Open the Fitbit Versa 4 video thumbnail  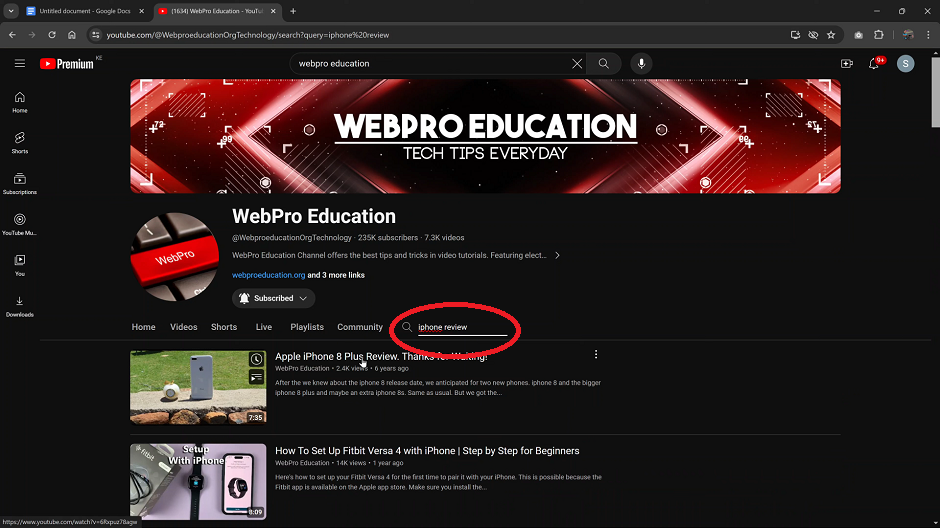click(x=198, y=481)
